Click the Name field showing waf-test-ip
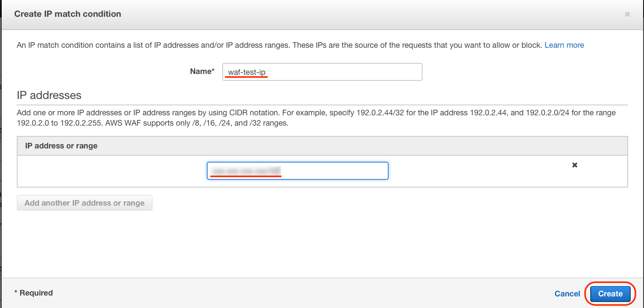644x308 pixels. 322,71
